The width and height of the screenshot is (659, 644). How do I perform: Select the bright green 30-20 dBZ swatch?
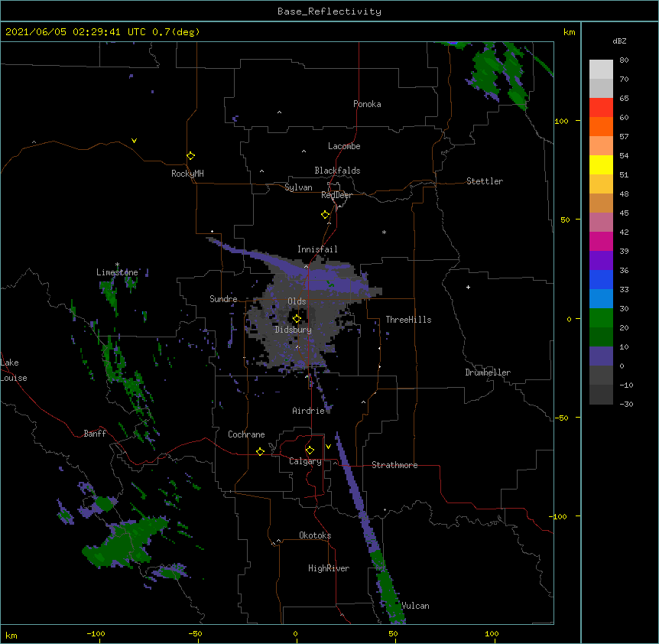pyautogui.click(x=601, y=318)
